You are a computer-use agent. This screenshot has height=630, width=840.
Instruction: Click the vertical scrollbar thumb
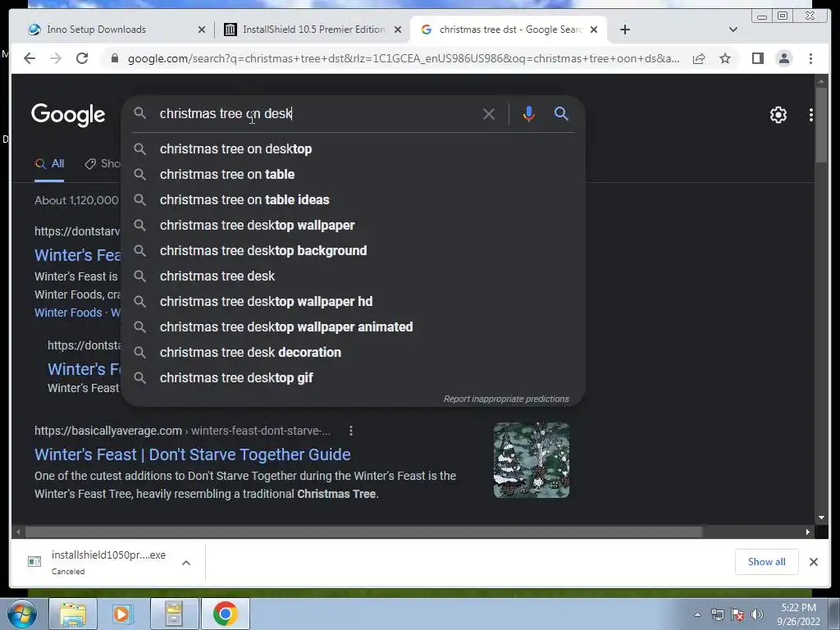tap(820, 125)
